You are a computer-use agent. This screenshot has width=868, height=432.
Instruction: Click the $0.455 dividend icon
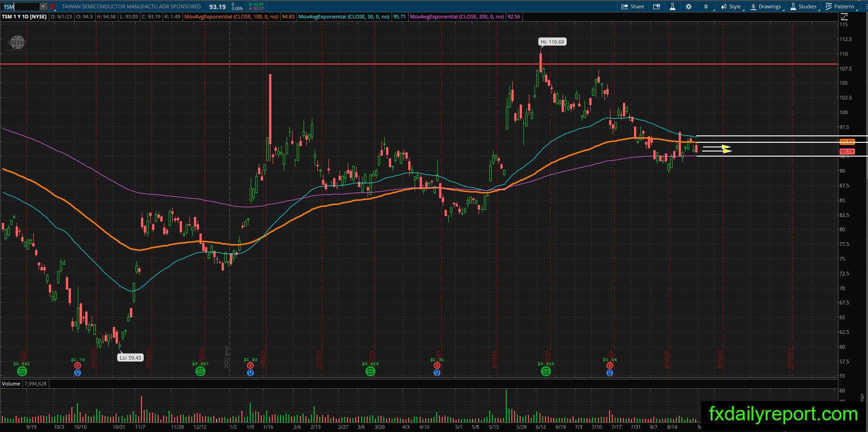pyautogui.click(x=545, y=371)
